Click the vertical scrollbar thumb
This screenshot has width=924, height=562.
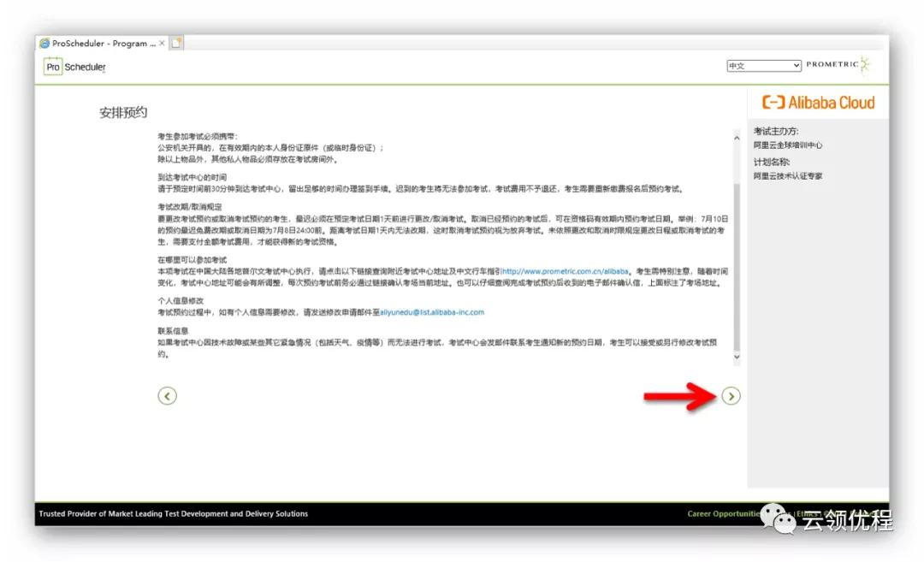point(737,266)
